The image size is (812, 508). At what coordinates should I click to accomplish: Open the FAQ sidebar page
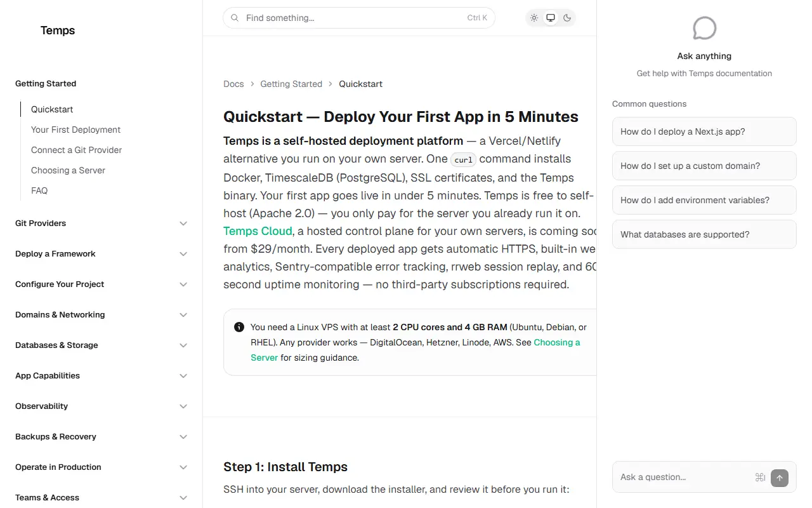pyautogui.click(x=39, y=190)
